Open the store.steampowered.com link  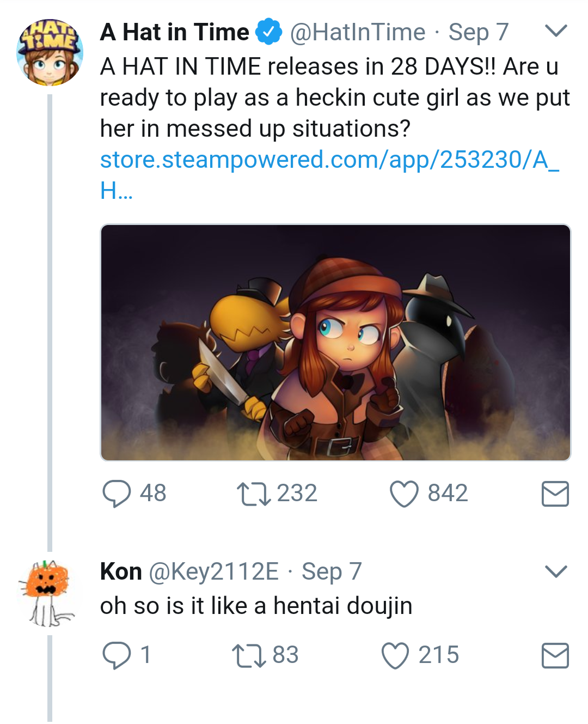pyautogui.click(x=329, y=160)
